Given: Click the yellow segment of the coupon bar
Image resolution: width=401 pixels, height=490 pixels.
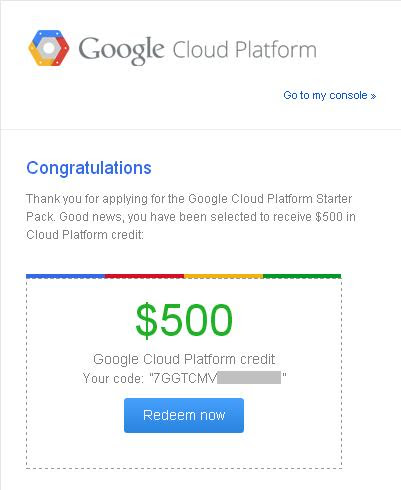Looking at the screenshot, I should pyautogui.click(x=223, y=276).
